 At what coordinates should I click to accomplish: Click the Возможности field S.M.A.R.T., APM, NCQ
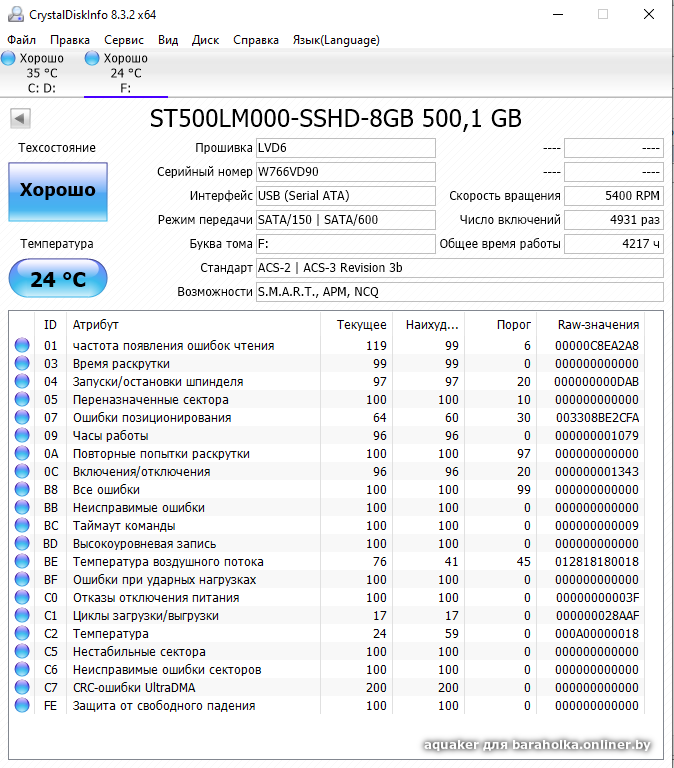click(x=460, y=292)
